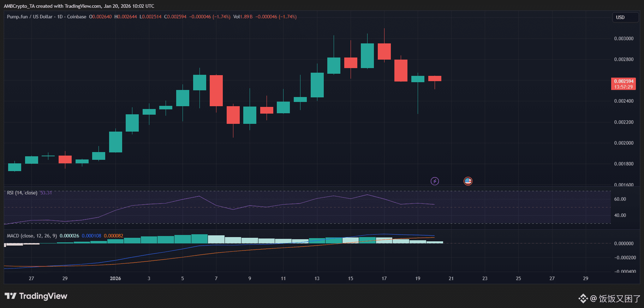The width and height of the screenshot is (644, 308).
Task: Click the red candle above date 17
Action: click(384, 52)
